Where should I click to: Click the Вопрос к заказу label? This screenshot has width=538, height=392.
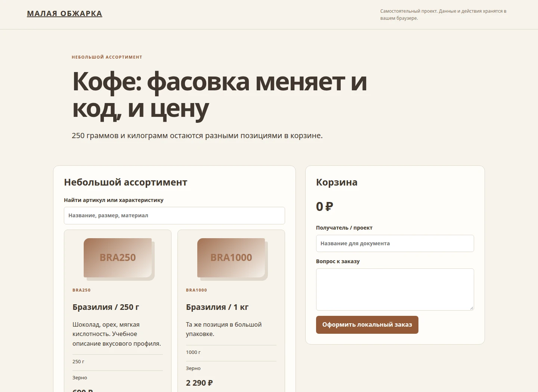pos(338,261)
